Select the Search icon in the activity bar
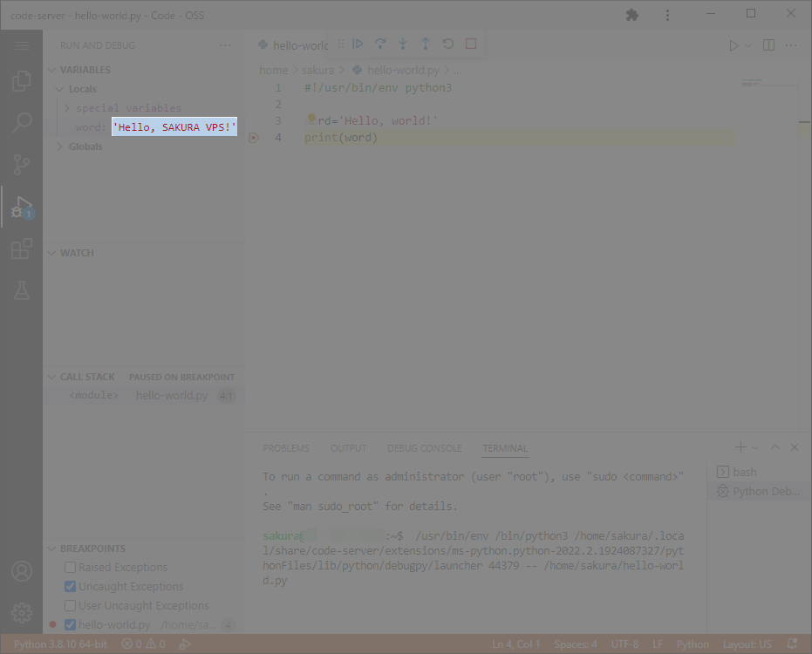 point(21,122)
